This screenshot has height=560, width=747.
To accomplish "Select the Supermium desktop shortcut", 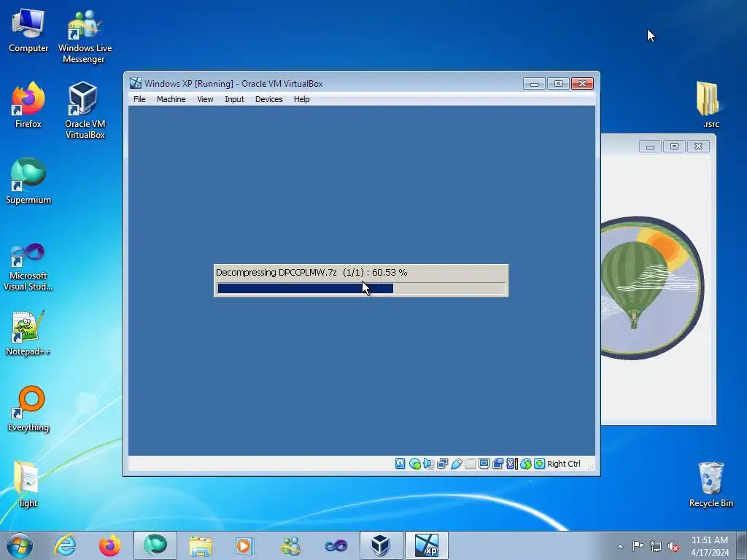I will coord(28,181).
